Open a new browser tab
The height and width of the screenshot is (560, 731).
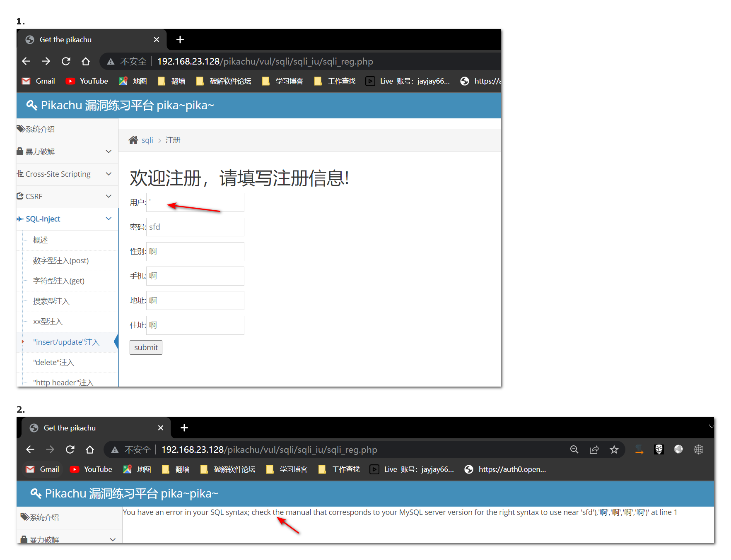(x=180, y=39)
